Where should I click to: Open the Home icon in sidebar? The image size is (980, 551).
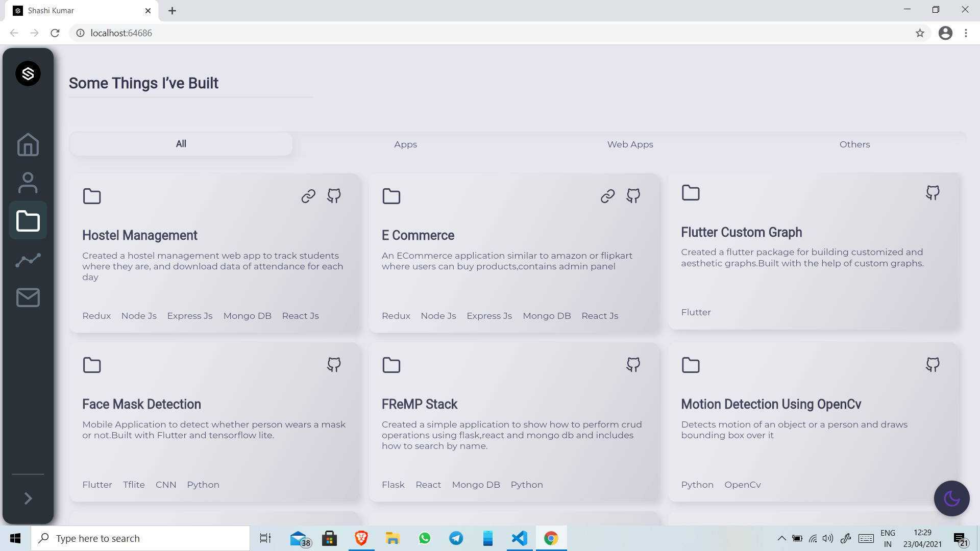pyautogui.click(x=28, y=144)
